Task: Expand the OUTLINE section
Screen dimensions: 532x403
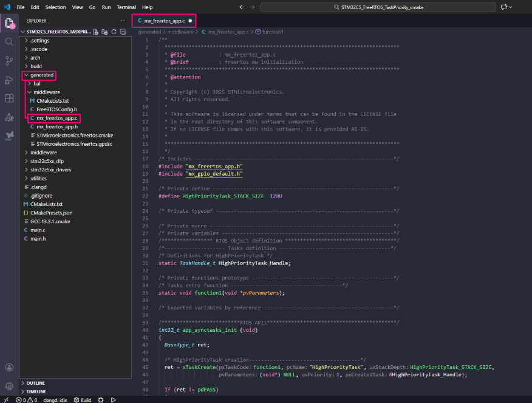Action: click(36, 383)
